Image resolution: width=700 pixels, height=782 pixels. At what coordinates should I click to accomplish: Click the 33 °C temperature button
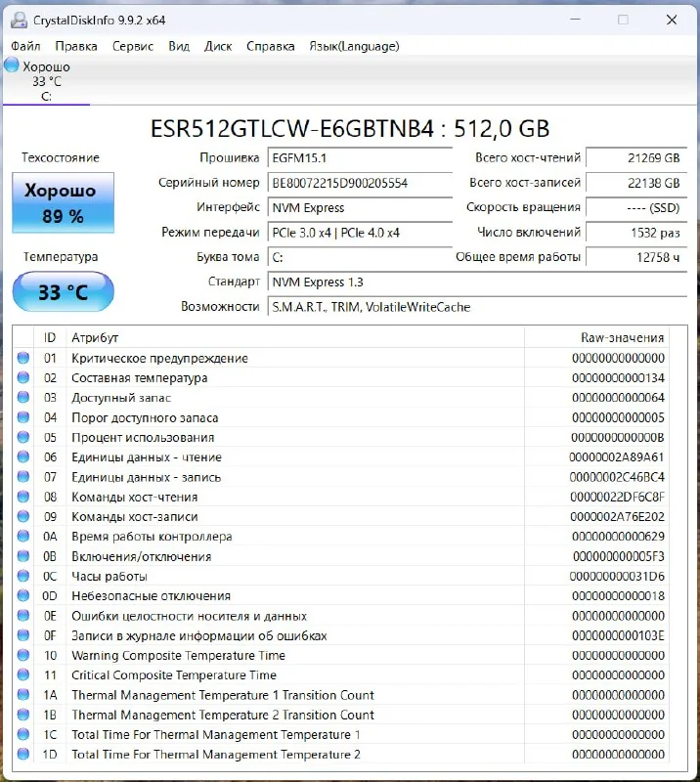(63, 291)
